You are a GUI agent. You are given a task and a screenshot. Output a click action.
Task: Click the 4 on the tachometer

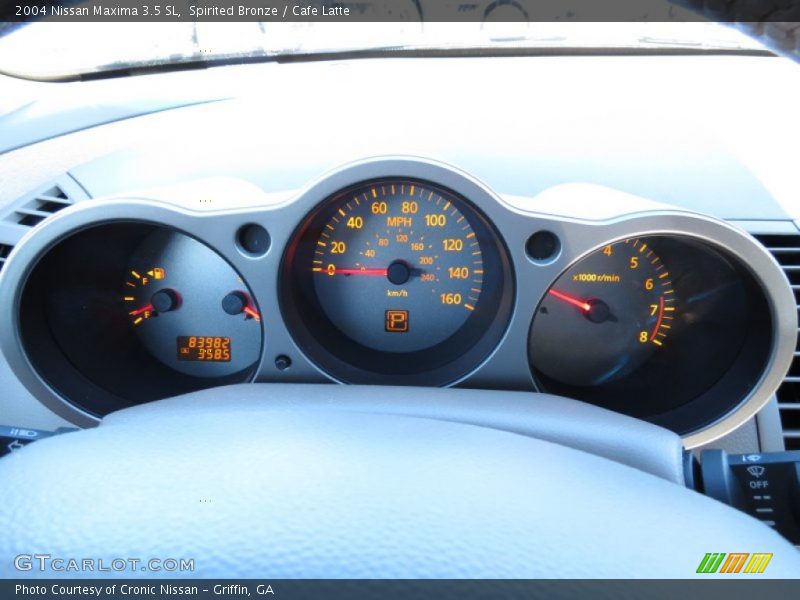pos(607,251)
